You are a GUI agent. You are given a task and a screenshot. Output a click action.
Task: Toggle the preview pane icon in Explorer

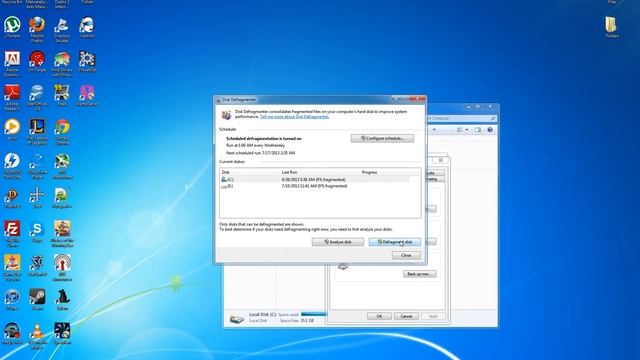pyautogui.click(x=478, y=130)
